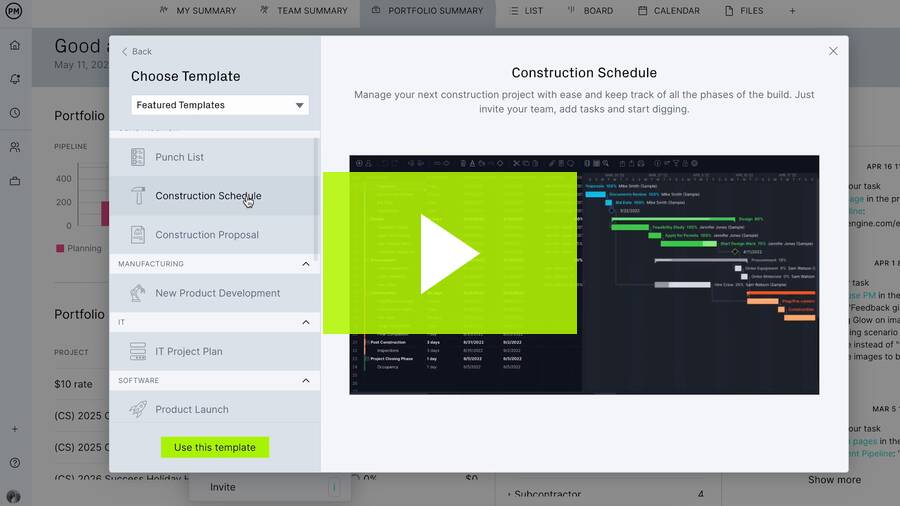Select Product Launch template

tap(215, 409)
